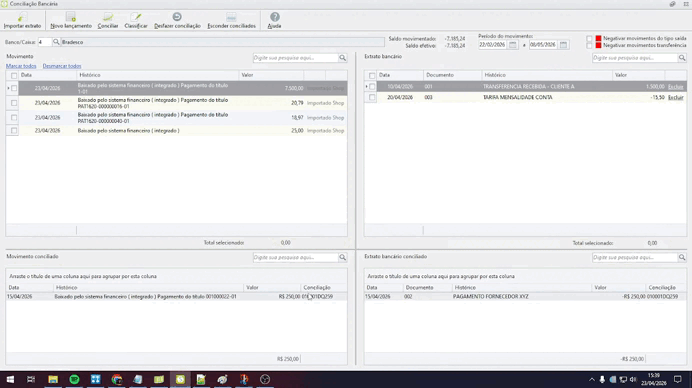Screen dimensions: 692x388
Task: Open the notification center icon in taskbar
Action: click(x=677, y=379)
